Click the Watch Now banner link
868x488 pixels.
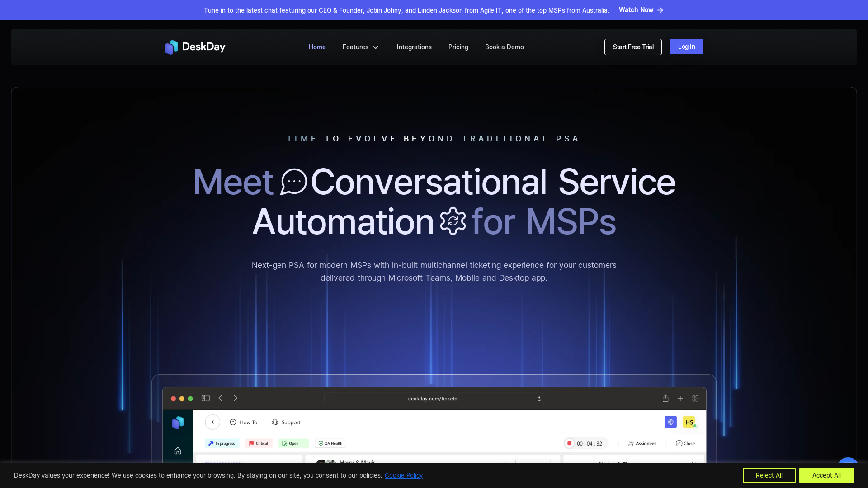click(x=641, y=10)
